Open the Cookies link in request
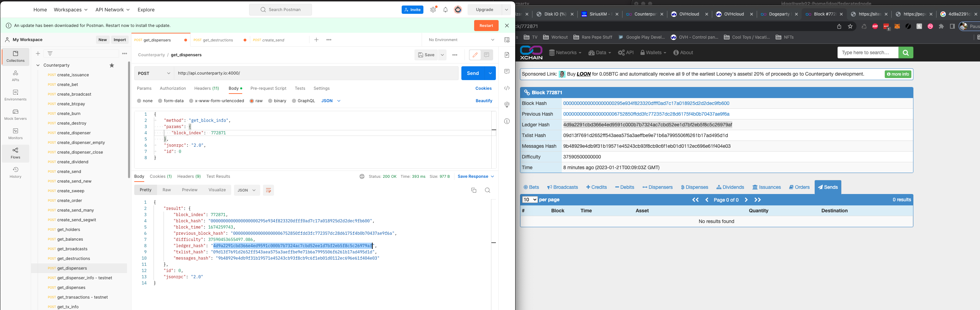This screenshot has width=980, height=310. pyautogui.click(x=483, y=89)
